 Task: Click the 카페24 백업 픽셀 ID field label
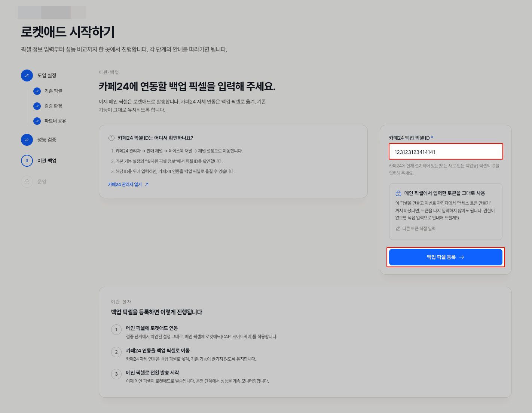[x=411, y=138]
